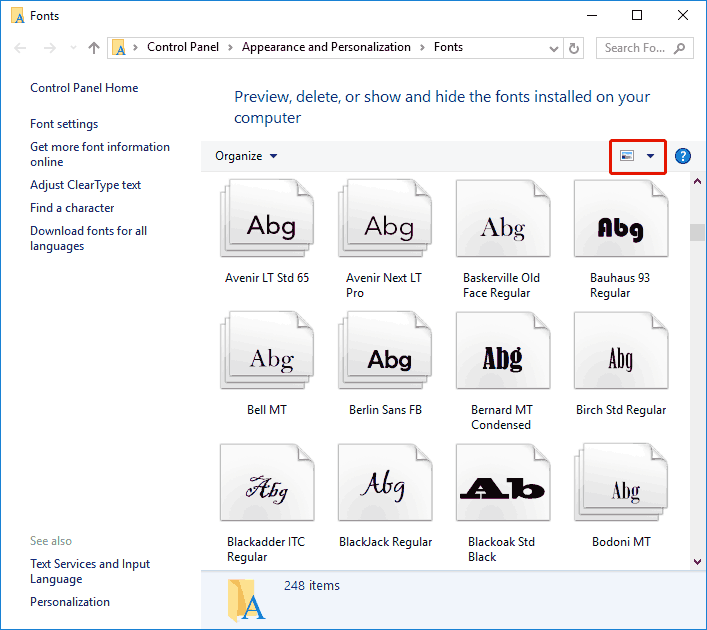Select Baskerville Old Face Regular font icon
Viewport: 707px width, 630px height.
pyautogui.click(x=503, y=218)
